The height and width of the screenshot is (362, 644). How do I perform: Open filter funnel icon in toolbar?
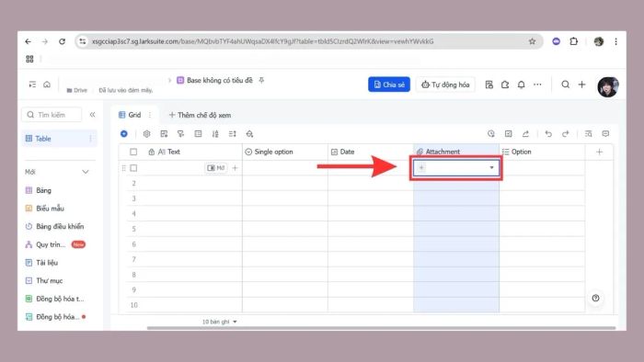pos(180,133)
